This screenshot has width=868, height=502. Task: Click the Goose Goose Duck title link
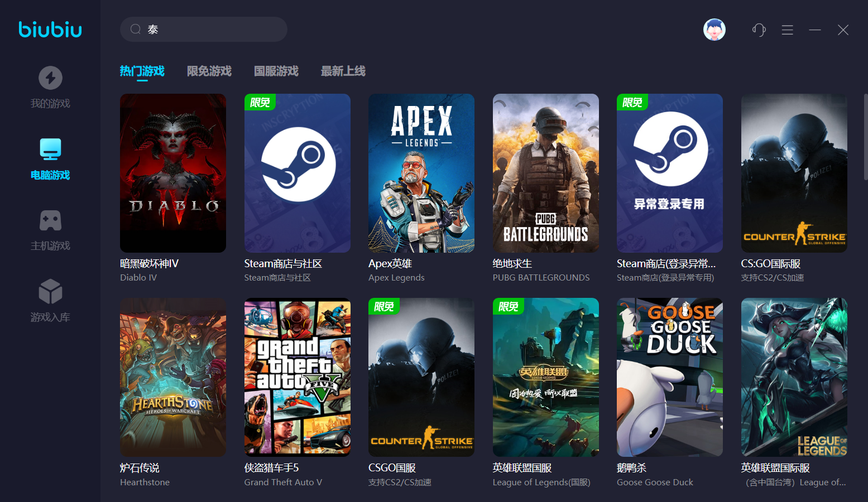point(631,468)
